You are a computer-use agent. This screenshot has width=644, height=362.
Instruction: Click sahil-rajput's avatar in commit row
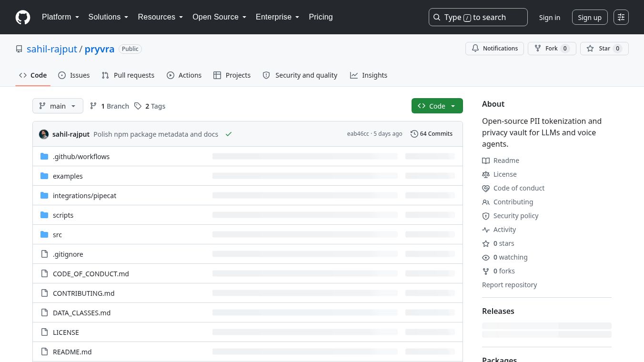tap(44, 134)
